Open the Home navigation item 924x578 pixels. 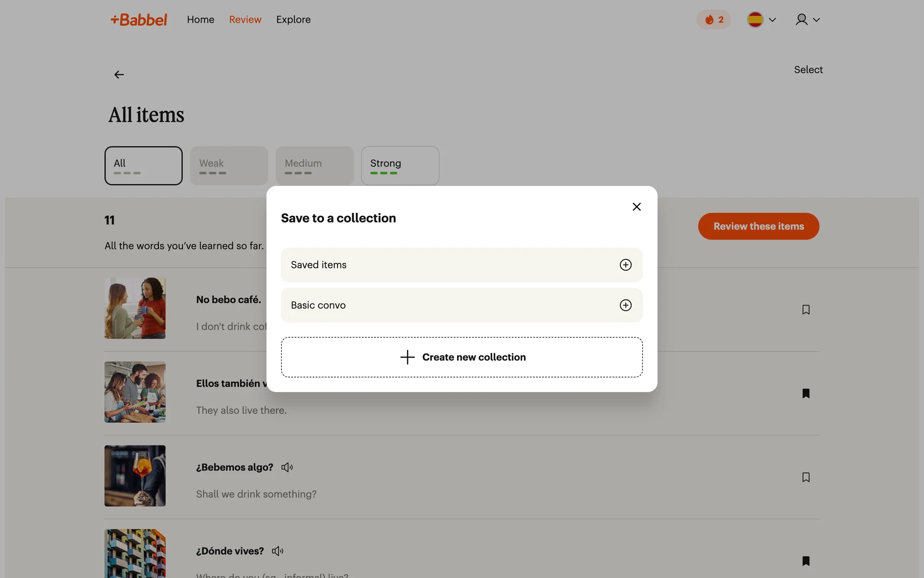(200, 20)
